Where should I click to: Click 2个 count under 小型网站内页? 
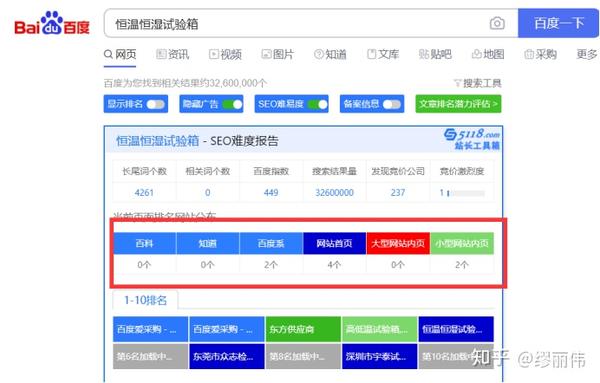461,264
